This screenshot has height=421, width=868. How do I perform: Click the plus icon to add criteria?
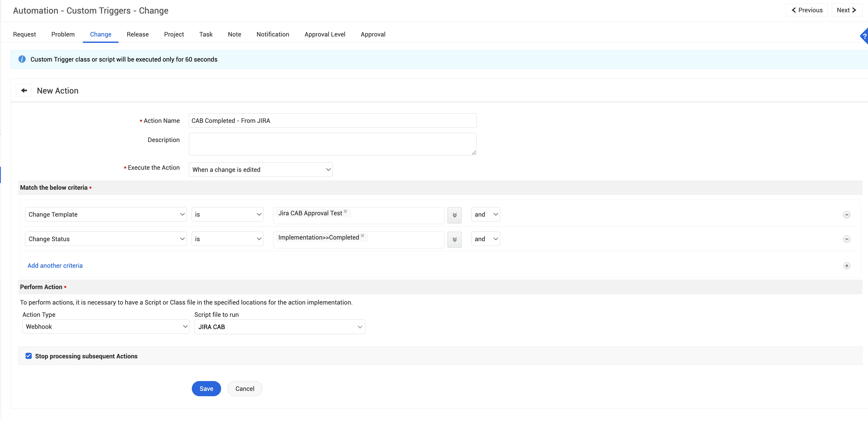click(847, 266)
